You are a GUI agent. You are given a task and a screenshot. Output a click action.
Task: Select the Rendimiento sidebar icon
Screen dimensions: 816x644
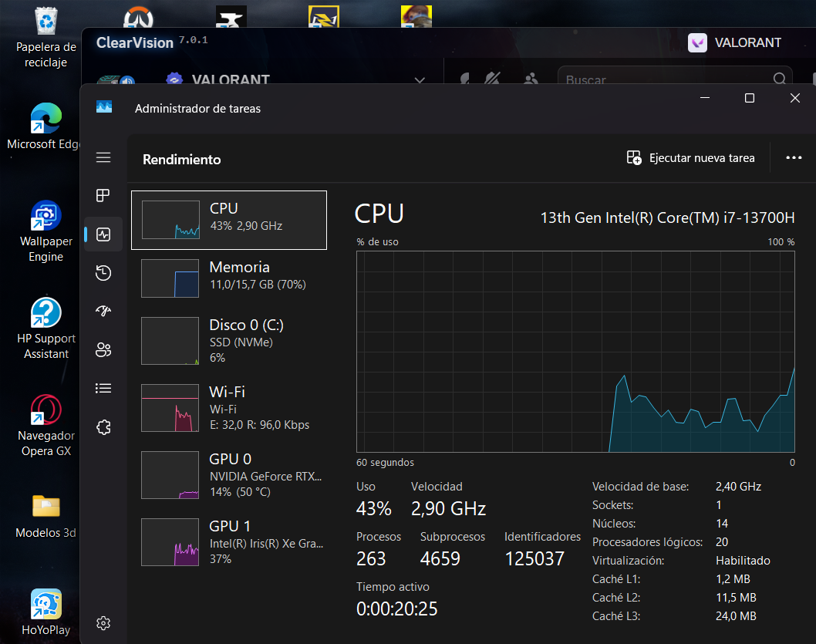(x=103, y=234)
